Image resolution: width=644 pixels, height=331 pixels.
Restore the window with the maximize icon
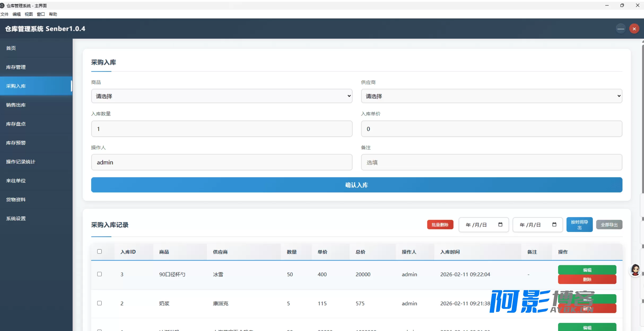(622, 5)
